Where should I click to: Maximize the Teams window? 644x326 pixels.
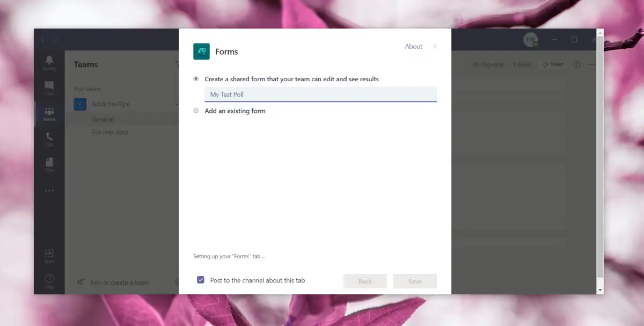(x=574, y=40)
